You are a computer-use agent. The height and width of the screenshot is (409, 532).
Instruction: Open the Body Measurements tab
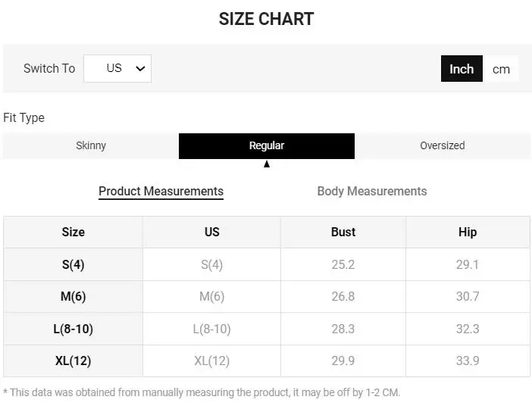pyautogui.click(x=372, y=191)
